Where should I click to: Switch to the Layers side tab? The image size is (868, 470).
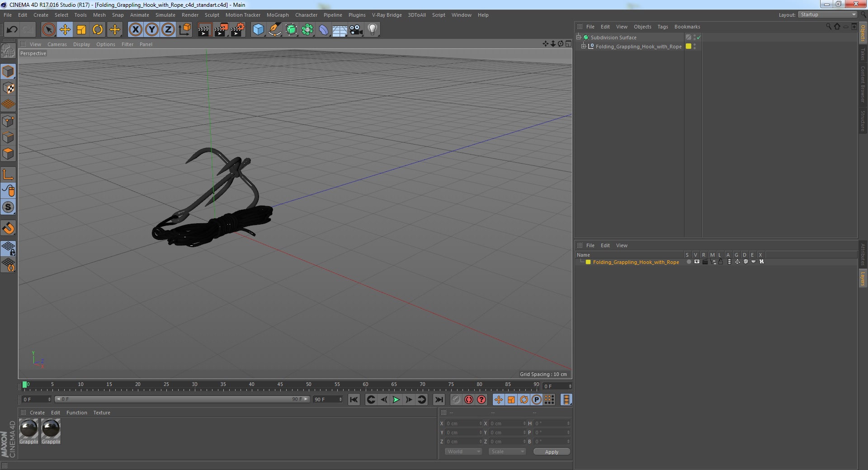[863, 279]
